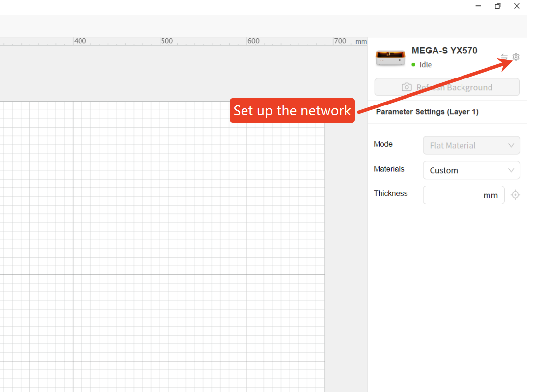Viewport: 543px width, 392px height.
Task: Close the application window
Action: coord(516,6)
